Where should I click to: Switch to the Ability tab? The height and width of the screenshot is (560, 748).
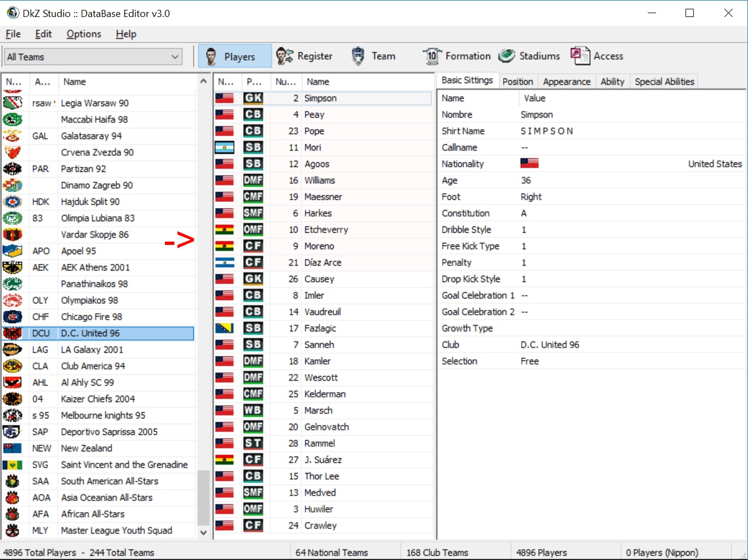(x=612, y=82)
